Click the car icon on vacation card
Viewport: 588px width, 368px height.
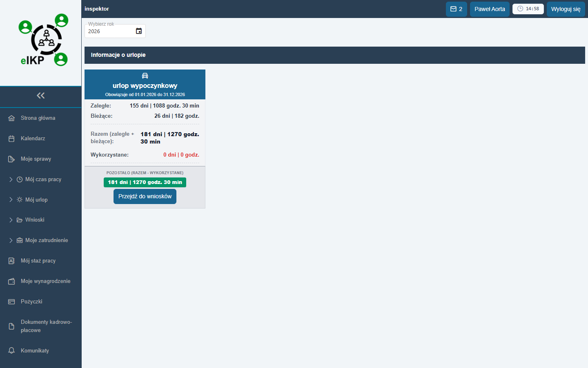pos(145,76)
